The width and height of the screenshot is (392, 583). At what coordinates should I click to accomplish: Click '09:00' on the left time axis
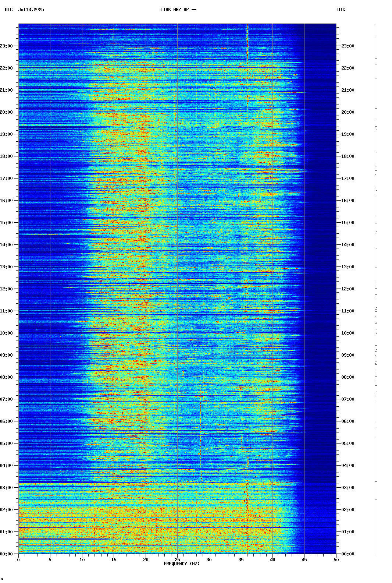pyautogui.click(x=6, y=355)
